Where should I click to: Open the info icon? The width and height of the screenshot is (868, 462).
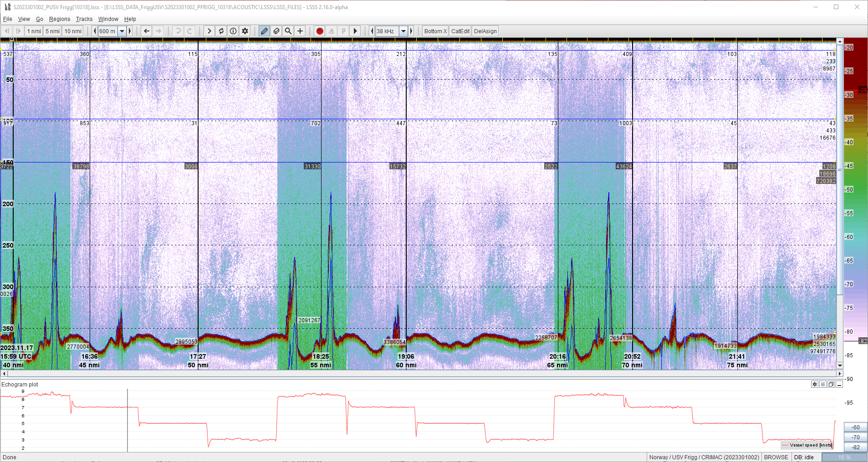click(233, 31)
